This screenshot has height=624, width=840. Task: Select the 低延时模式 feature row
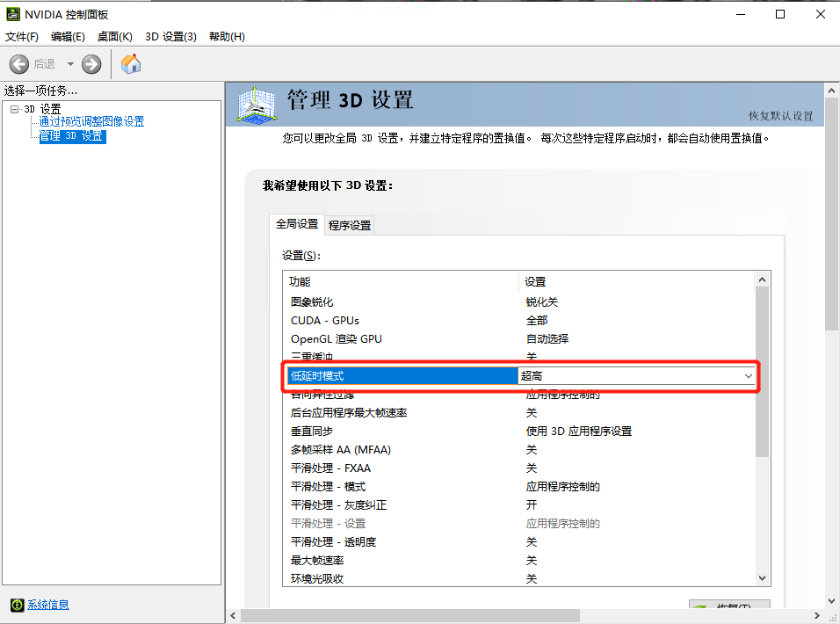402,376
